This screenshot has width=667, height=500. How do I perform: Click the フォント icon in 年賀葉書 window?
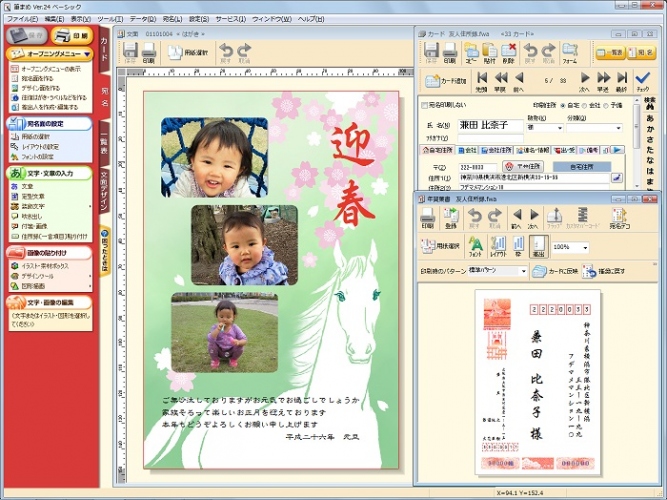pyautogui.click(x=475, y=246)
